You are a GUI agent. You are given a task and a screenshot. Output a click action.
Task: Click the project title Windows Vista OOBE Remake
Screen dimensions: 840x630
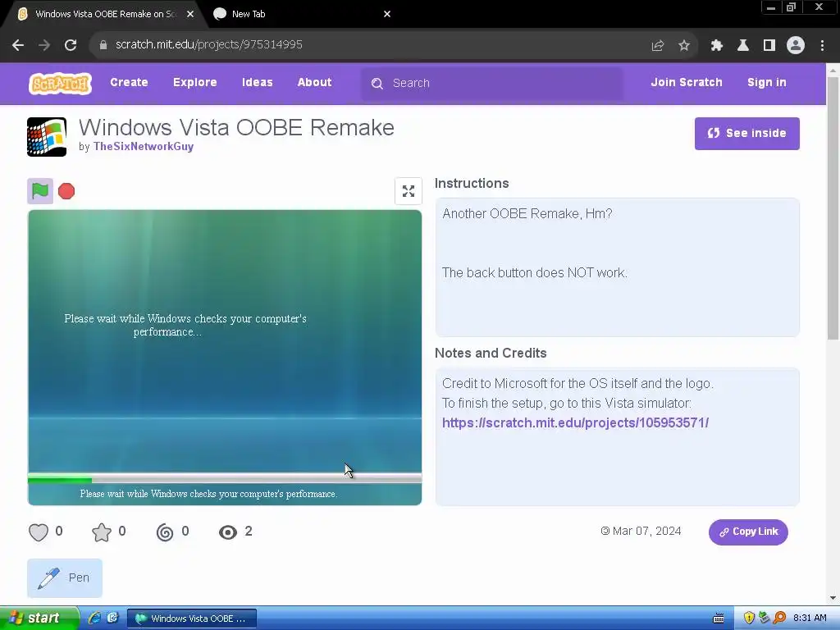click(237, 127)
